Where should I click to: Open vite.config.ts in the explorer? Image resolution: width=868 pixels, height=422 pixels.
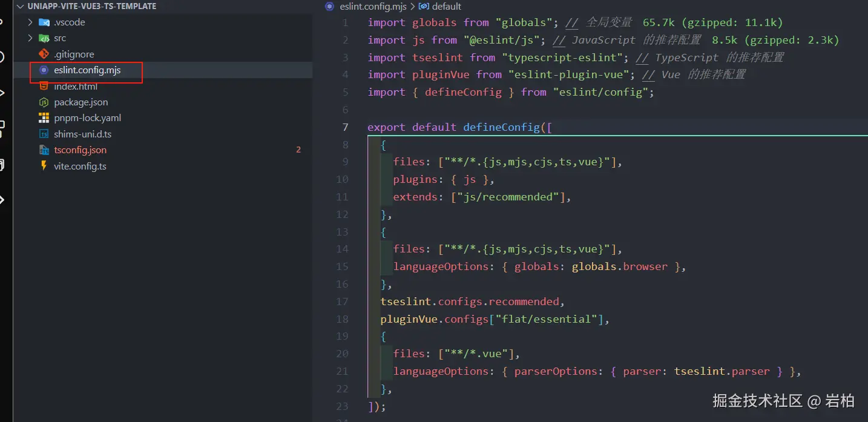(x=163, y=166)
